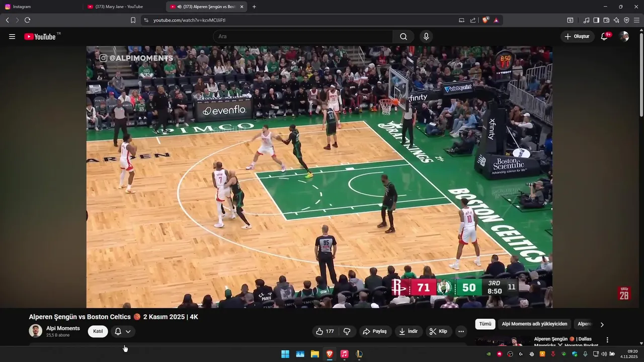The image size is (644, 362).
Task: Open File Explorer from the taskbar
Action: tap(315, 354)
